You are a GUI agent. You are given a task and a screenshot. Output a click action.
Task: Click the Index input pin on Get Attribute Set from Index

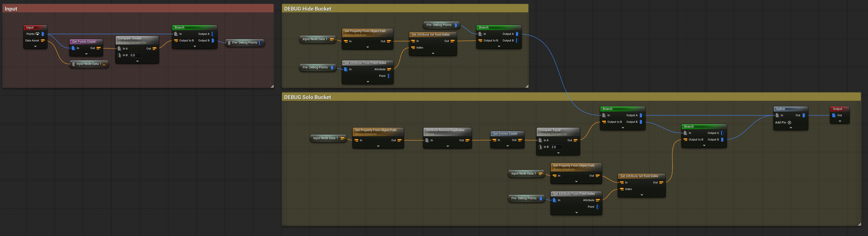coord(413,48)
